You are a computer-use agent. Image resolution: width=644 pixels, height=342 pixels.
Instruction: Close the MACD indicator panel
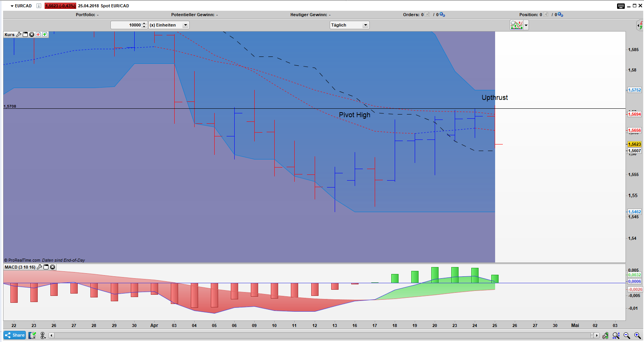pyautogui.click(x=53, y=267)
